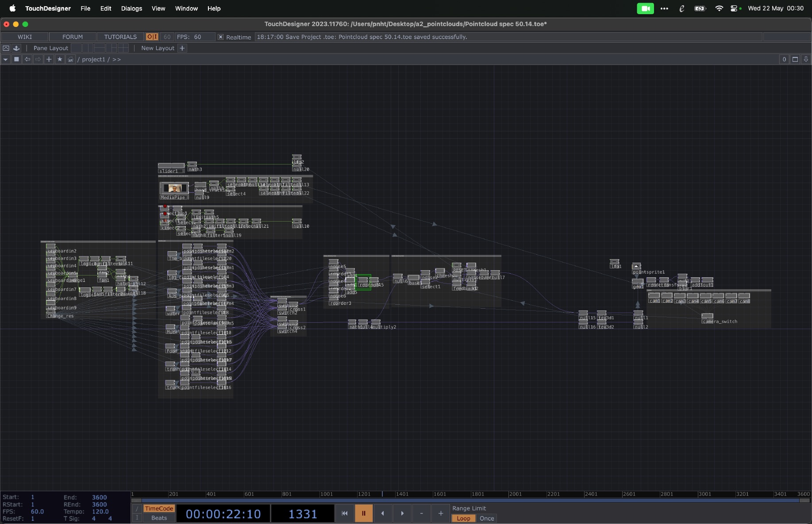Open the Edit menu
Image resolution: width=812 pixels, height=524 pixels.
(x=106, y=8)
